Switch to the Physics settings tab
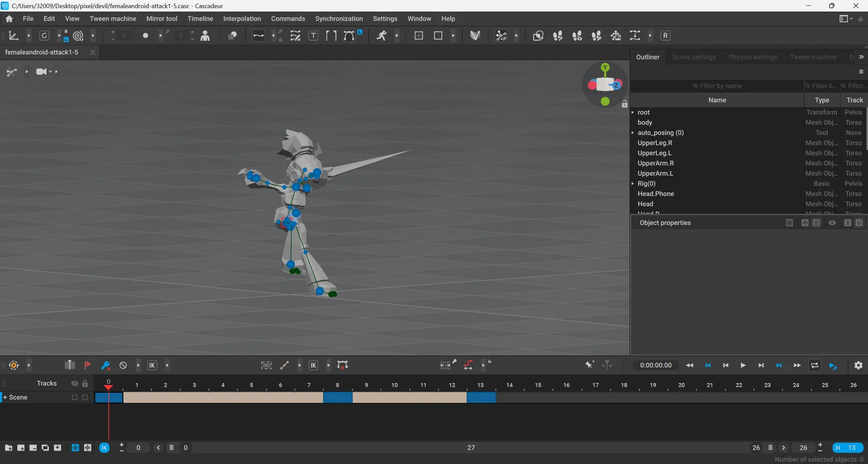The image size is (868, 464). click(x=752, y=57)
